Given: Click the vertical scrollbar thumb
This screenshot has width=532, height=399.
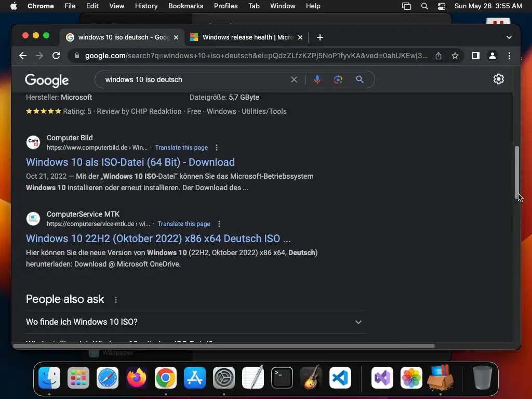Looking at the screenshot, I should pos(517,171).
